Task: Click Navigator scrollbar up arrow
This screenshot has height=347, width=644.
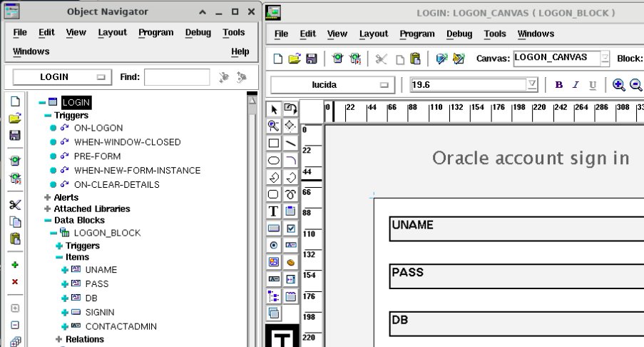Action: pyautogui.click(x=252, y=100)
